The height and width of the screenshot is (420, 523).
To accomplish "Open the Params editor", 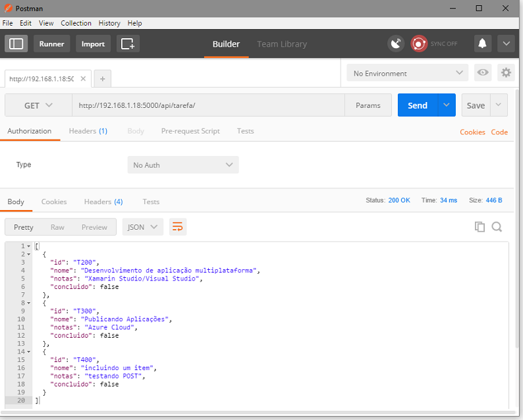I will (368, 105).
